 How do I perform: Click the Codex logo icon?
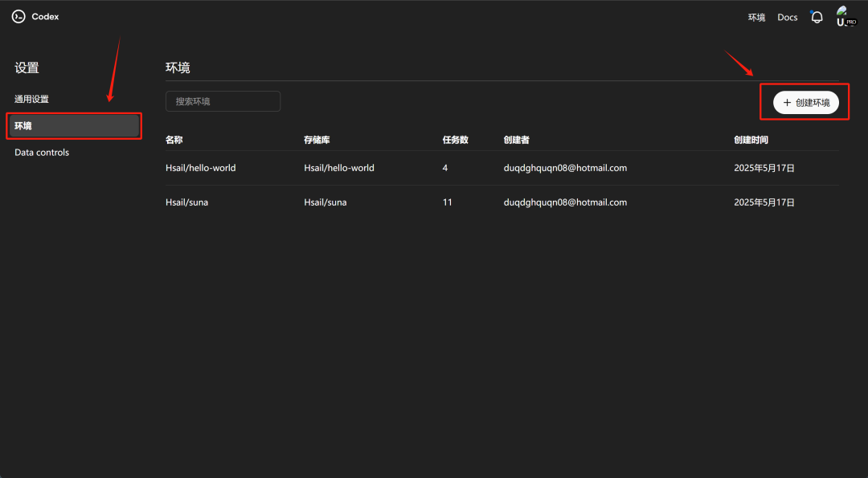coord(18,17)
